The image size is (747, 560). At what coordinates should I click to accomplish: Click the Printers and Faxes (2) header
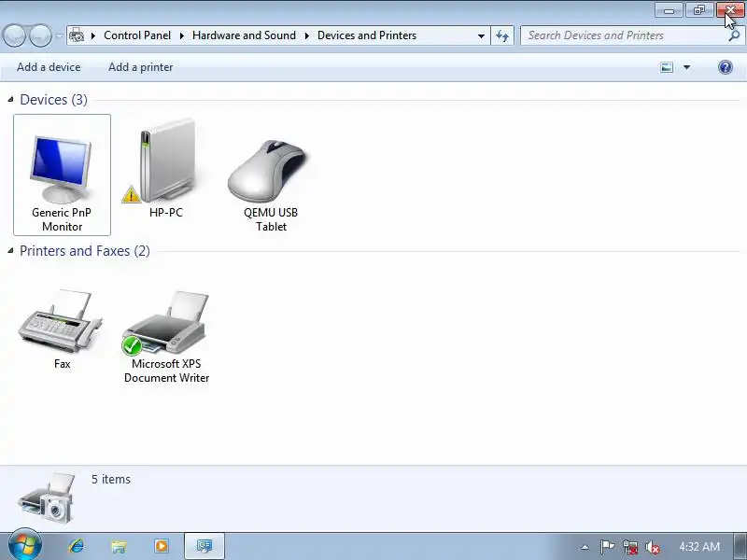coord(85,251)
